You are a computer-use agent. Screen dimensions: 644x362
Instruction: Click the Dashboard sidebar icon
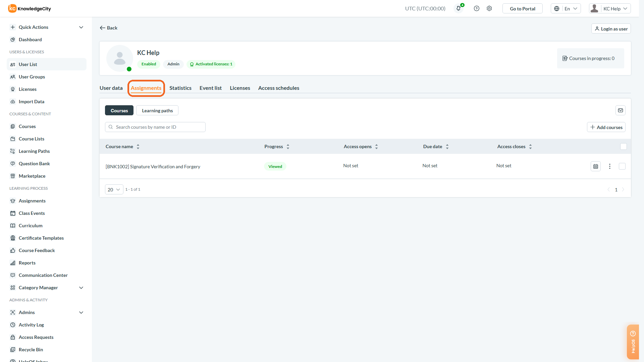13,40
